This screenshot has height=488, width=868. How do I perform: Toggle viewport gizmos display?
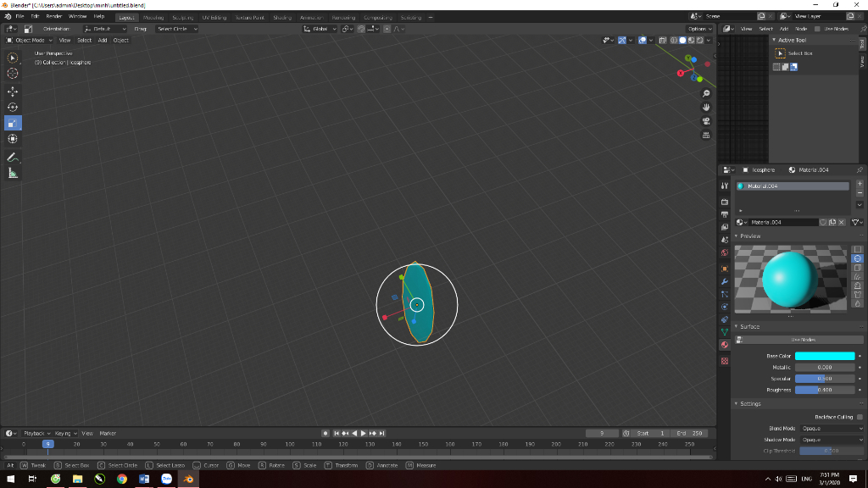[622, 41]
